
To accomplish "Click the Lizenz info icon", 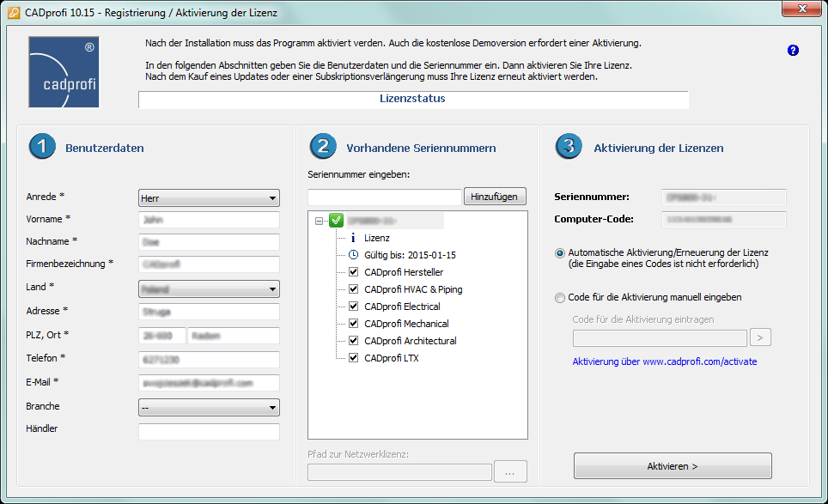I will (x=353, y=238).
